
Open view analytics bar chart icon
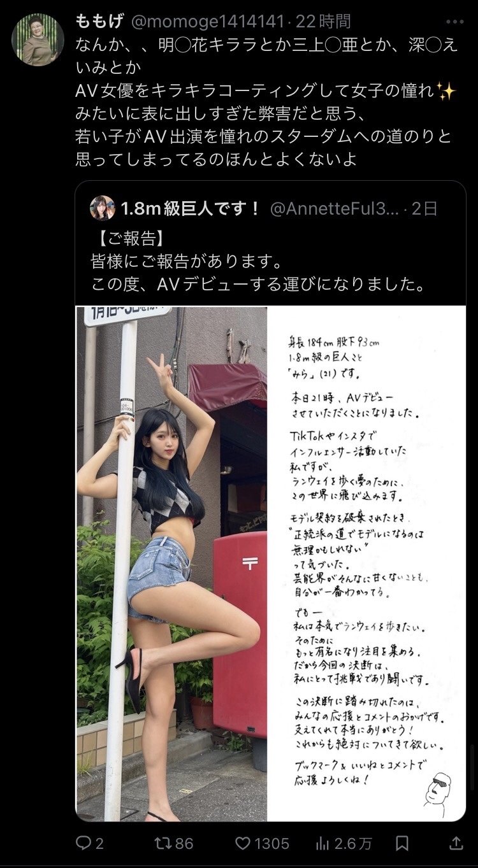[322, 843]
